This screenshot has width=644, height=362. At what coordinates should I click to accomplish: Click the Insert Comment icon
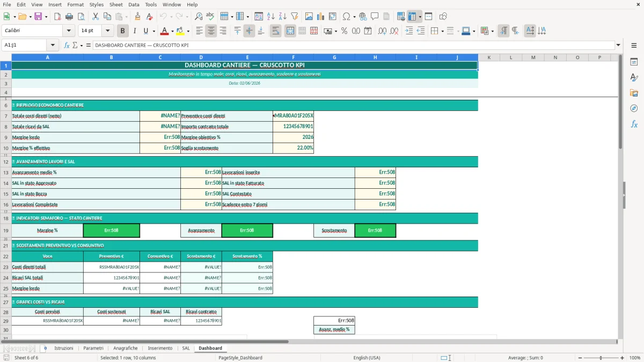coord(375,16)
